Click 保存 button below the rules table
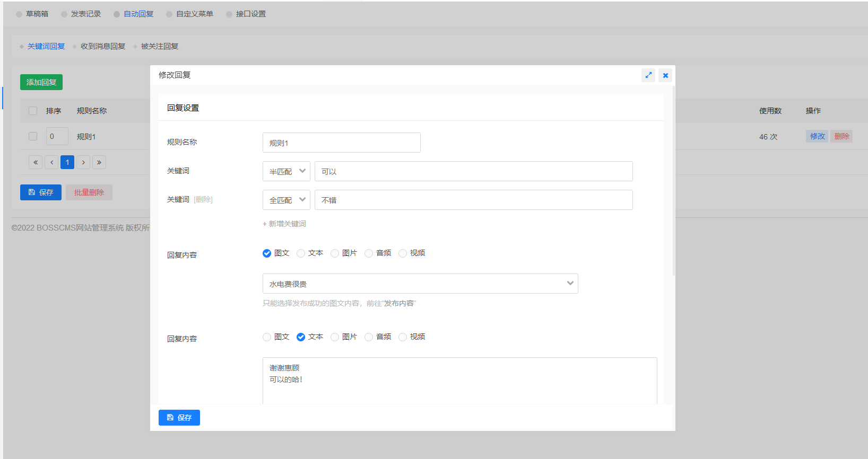 pos(41,192)
